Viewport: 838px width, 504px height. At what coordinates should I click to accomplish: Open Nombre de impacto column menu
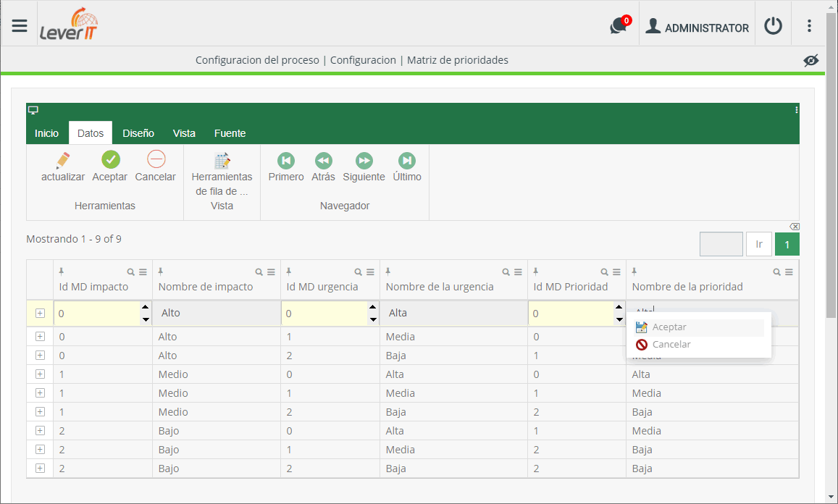271,272
